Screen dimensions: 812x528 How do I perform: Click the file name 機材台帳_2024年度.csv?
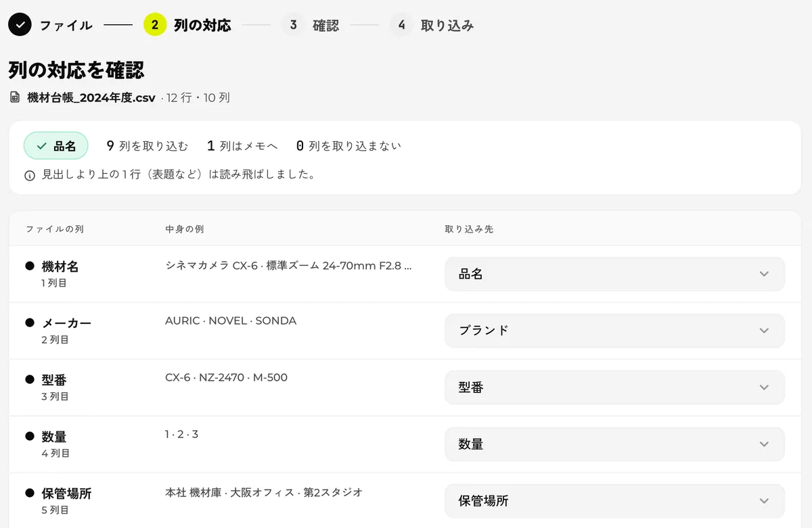click(x=91, y=97)
